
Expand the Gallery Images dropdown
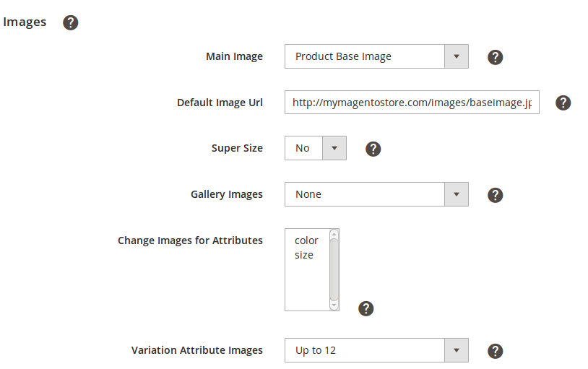[x=376, y=194]
